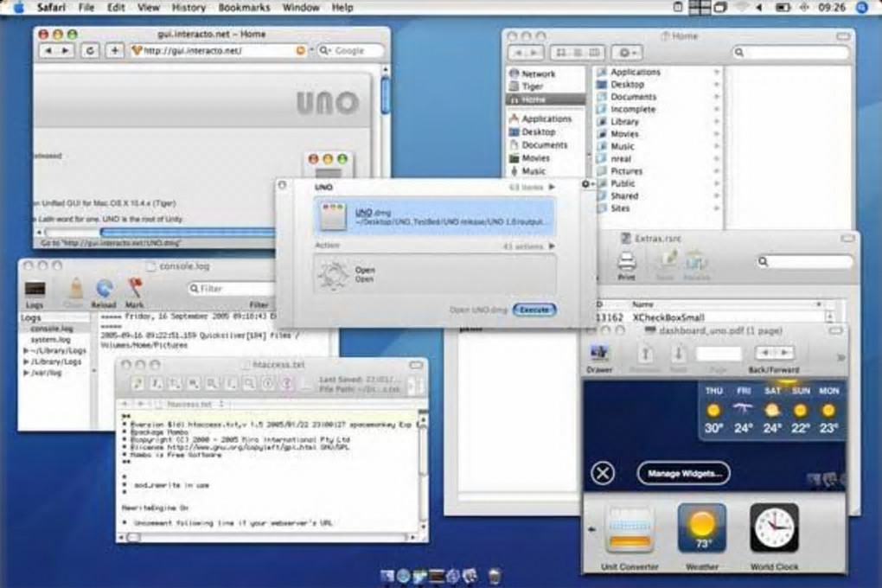This screenshot has width=882, height=588.
Task: Click the Mark icon in console toolbar
Action: coord(134,288)
